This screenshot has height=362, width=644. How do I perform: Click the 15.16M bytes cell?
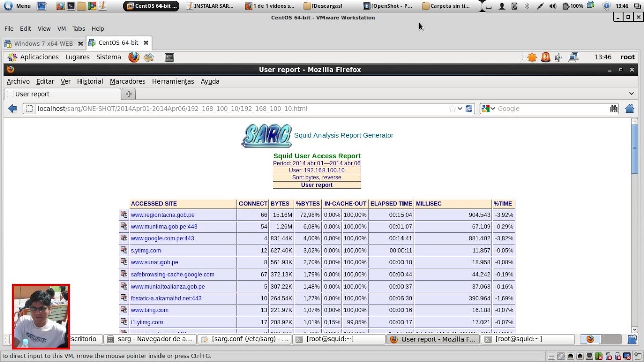pos(281,215)
